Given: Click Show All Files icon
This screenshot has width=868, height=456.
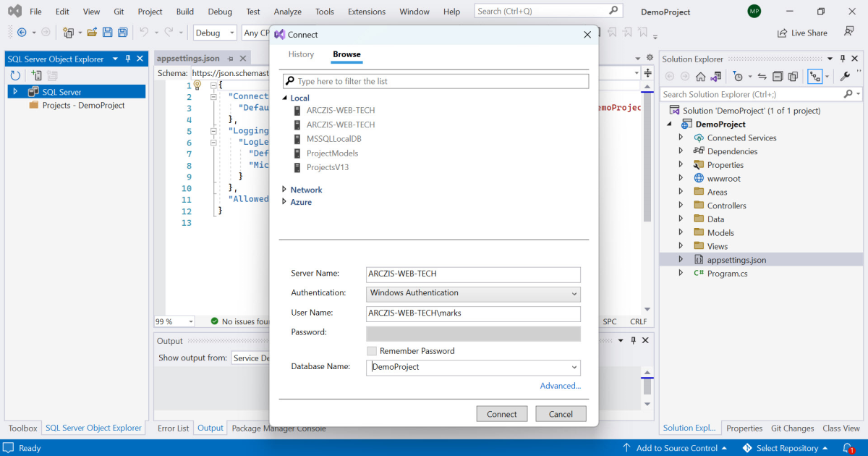Looking at the screenshot, I should (793, 76).
